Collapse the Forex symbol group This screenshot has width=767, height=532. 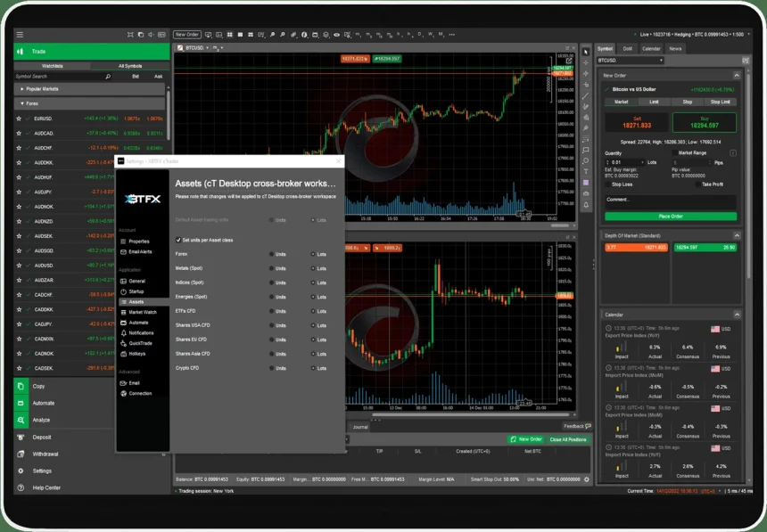[22, 103]
